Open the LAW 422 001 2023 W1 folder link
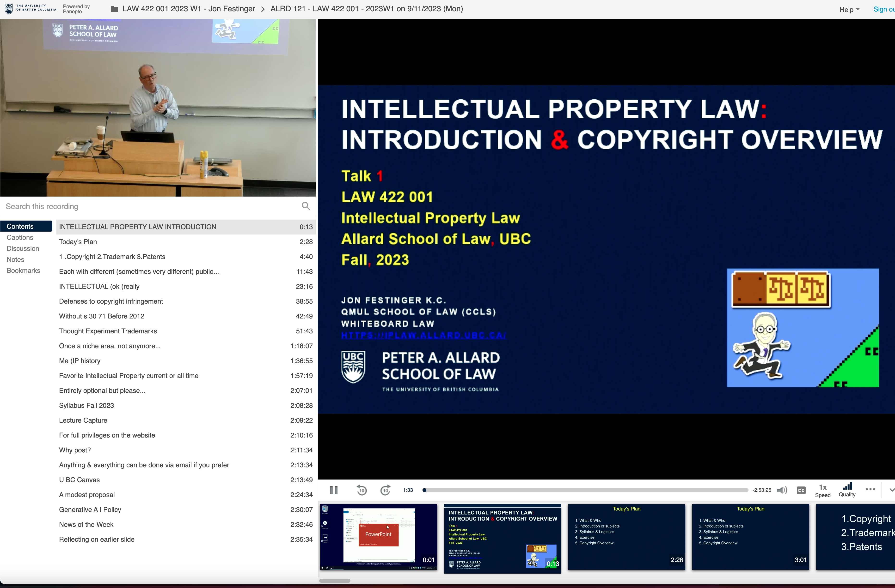This screenshot has height=588, width=895. pos(188,9)
